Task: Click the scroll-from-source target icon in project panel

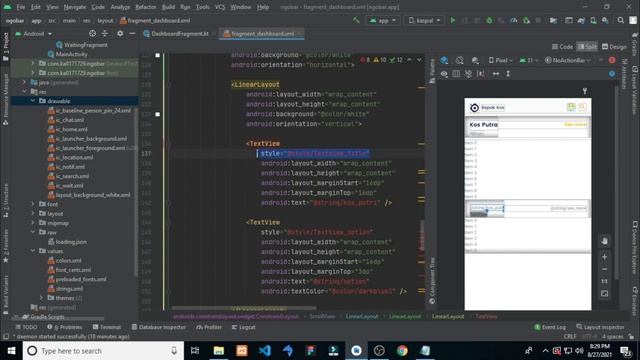Action: (93, 33)
